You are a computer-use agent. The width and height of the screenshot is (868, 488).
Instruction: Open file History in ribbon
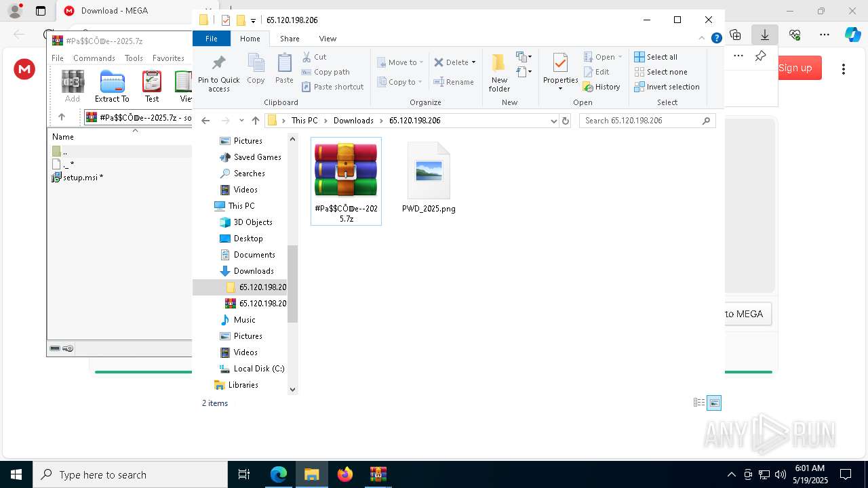(x=601, y=87)
